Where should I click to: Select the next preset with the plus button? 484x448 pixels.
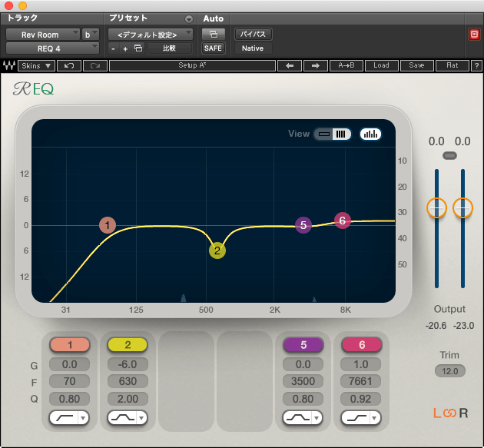point(125,48)
